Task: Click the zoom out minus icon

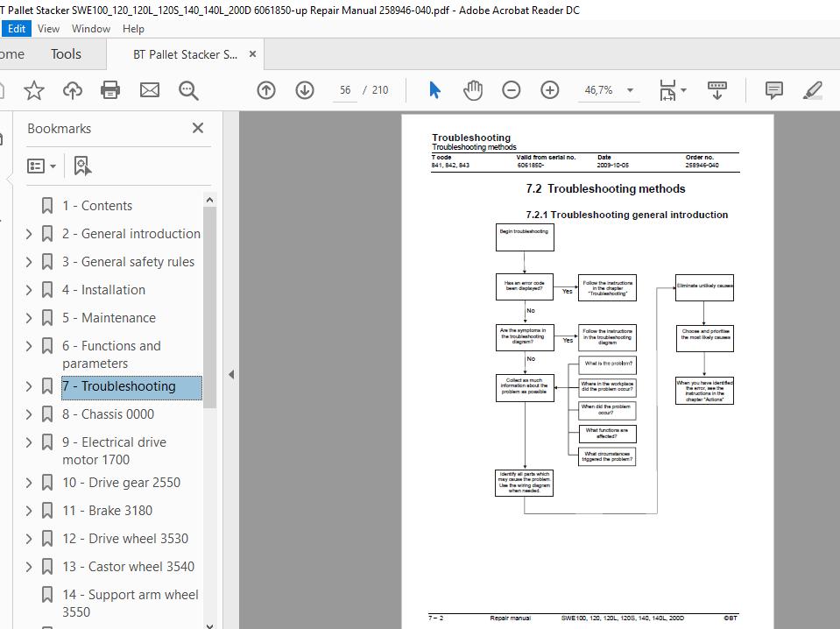Action: (511, 90)
